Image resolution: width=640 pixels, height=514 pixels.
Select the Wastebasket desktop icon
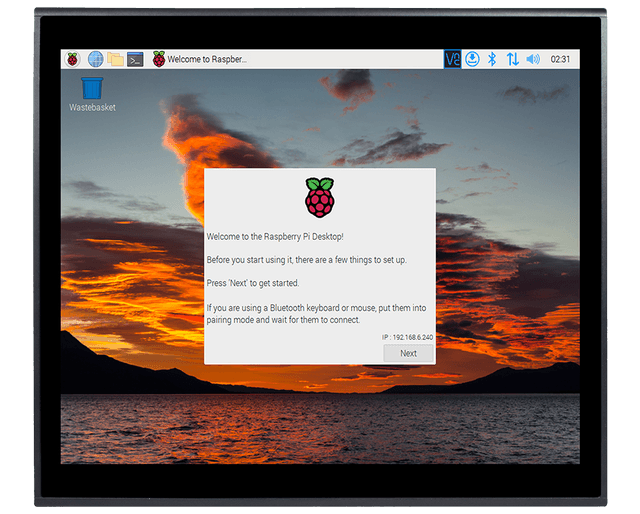click(92, 94)
